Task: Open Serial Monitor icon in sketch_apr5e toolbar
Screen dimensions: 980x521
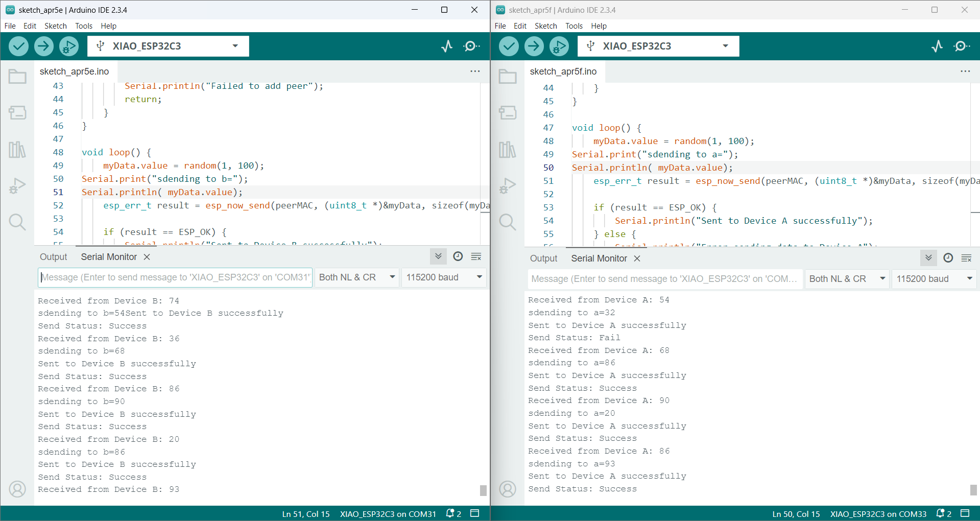Action: click(x=471, y=46)
